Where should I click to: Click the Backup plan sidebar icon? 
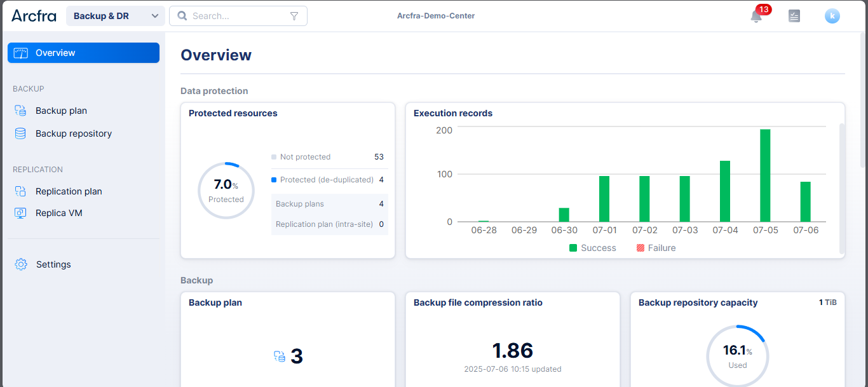click(x=20, y=111)
